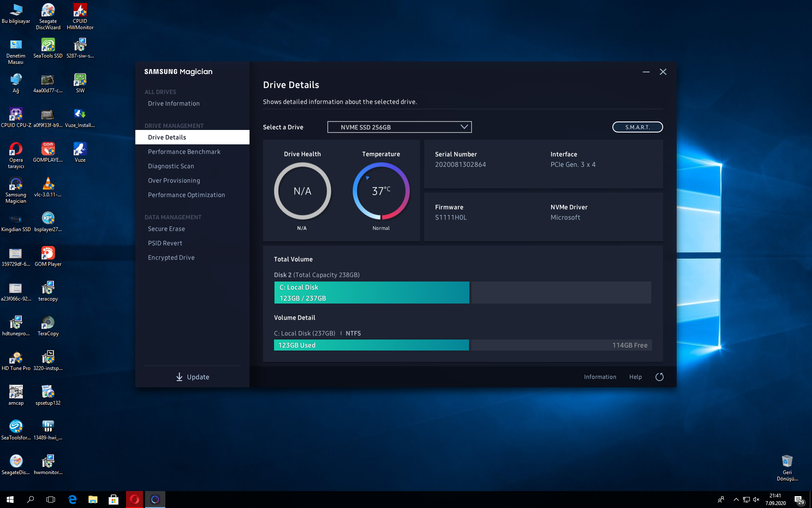
Task: Click Information link in footer
Action: pos(600,377)
